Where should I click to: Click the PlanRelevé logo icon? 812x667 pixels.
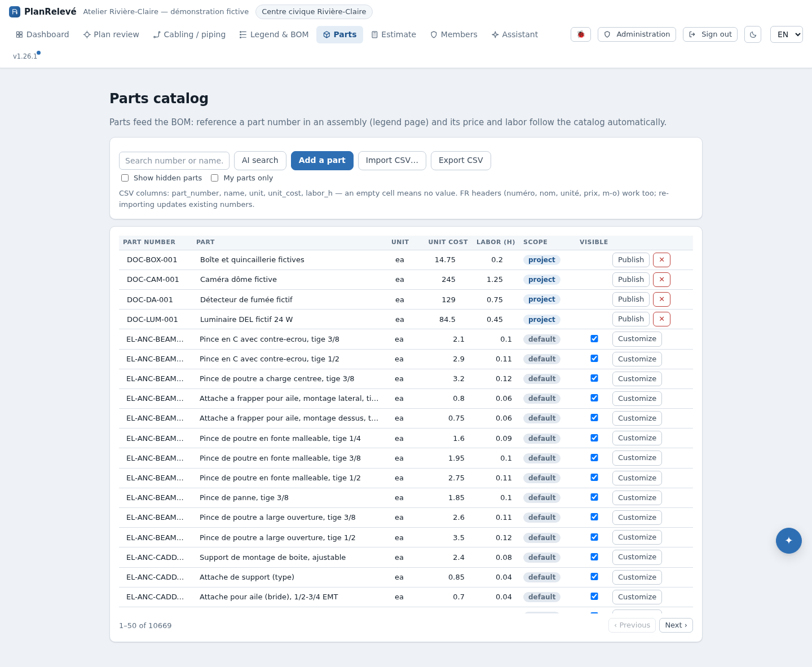pyautogui.click(x=15, y=12)
